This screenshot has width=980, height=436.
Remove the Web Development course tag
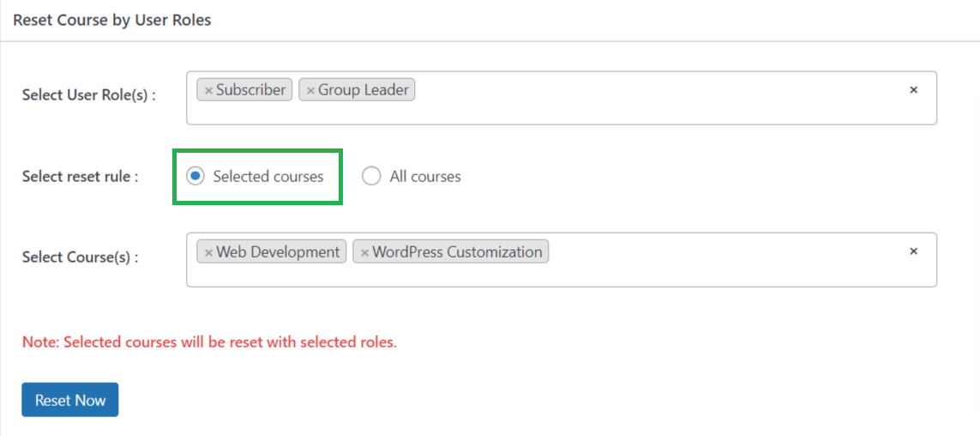[208, 252]
